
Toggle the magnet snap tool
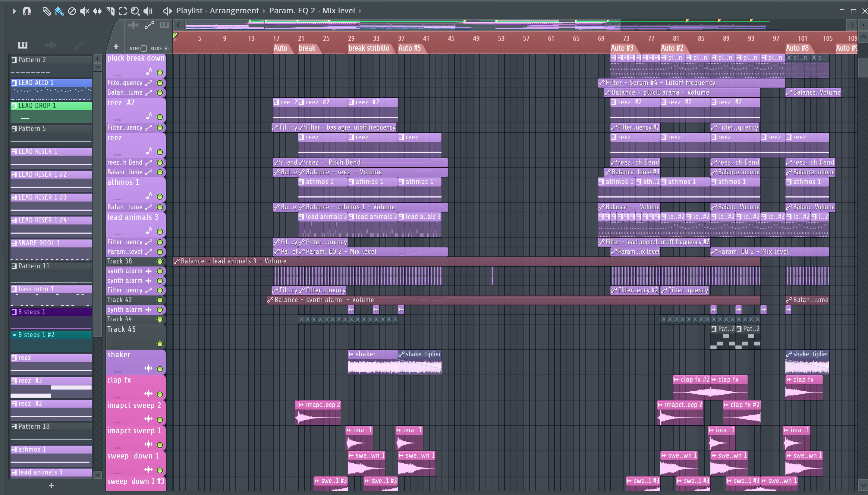click(x=27, y=11)
